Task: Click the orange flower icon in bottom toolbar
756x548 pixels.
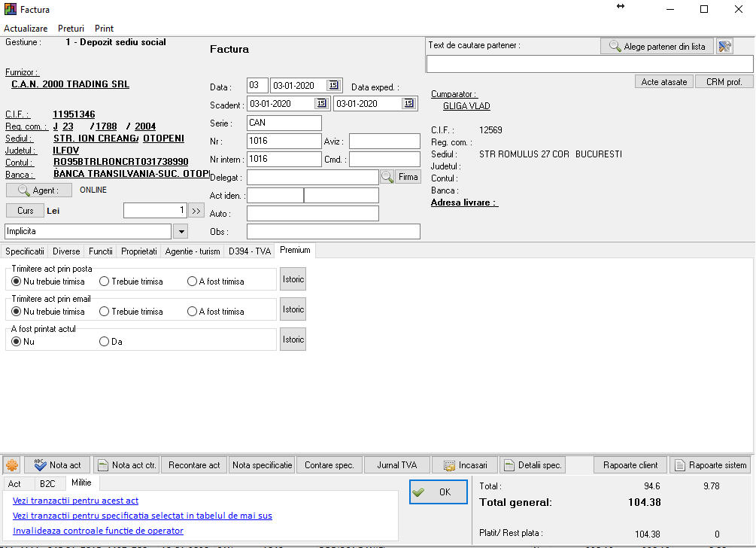Action: point(12,465)
